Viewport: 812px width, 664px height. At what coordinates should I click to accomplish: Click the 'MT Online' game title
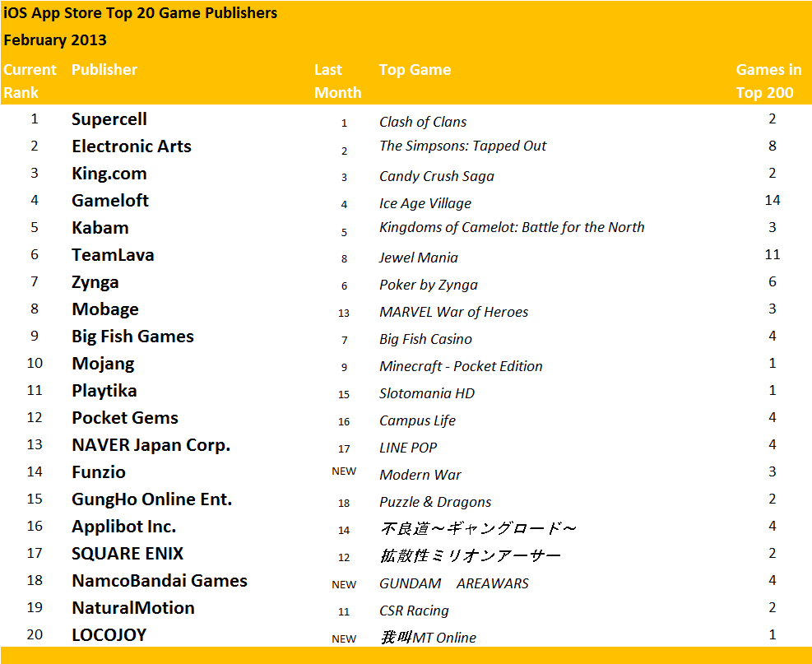pos(429,638)
